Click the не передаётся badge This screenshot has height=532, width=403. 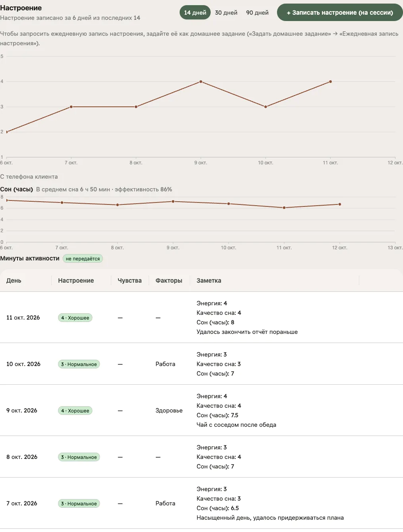tap(83, 259)
